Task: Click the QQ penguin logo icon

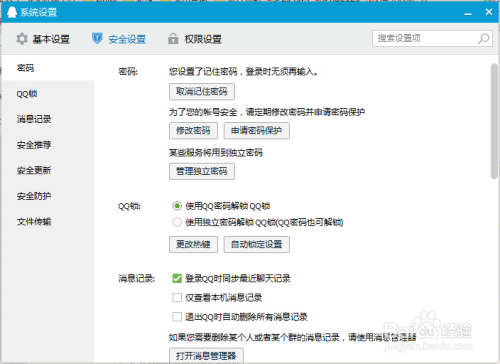Action: pos(12,12)
